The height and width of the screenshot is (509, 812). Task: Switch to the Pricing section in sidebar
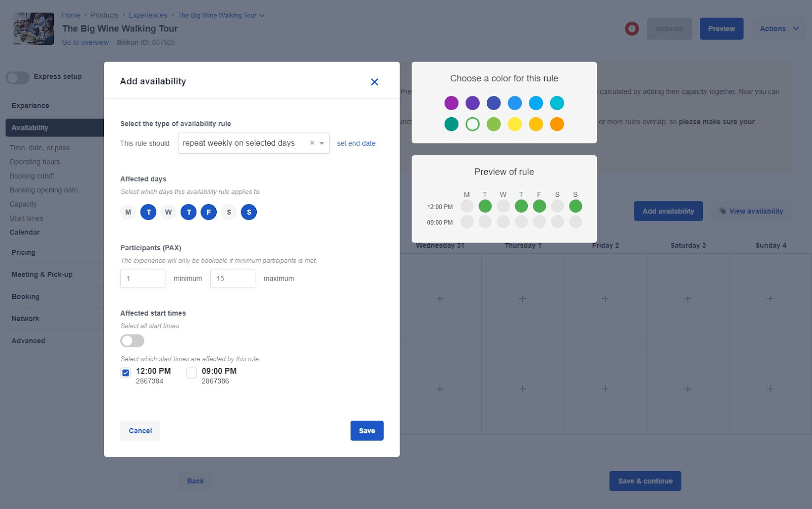click(x=23, y=252)
